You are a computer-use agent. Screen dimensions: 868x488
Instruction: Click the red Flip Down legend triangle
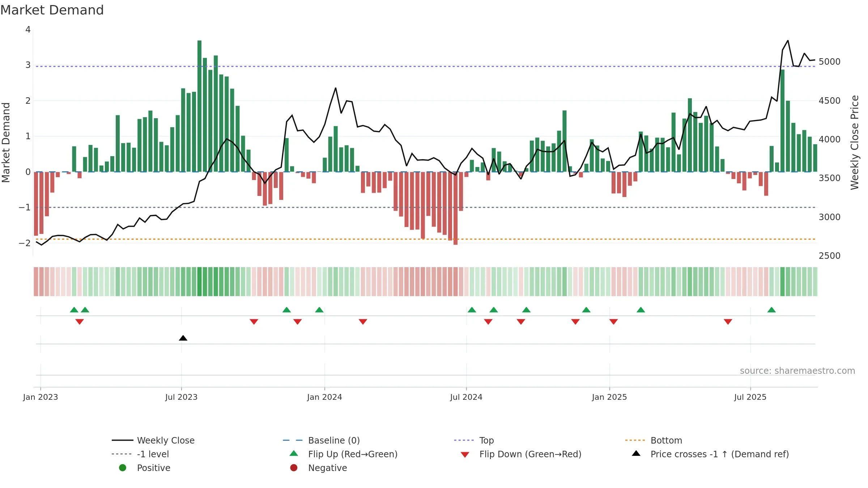465,455
